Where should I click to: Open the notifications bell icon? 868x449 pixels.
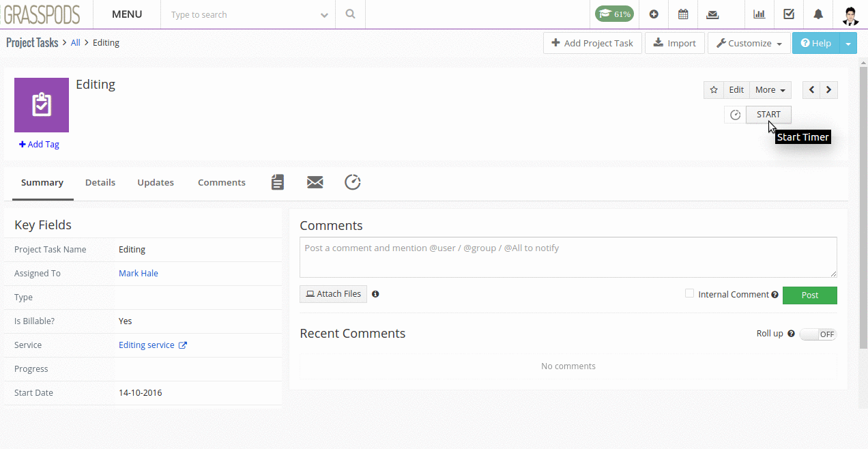coord(818,14)
